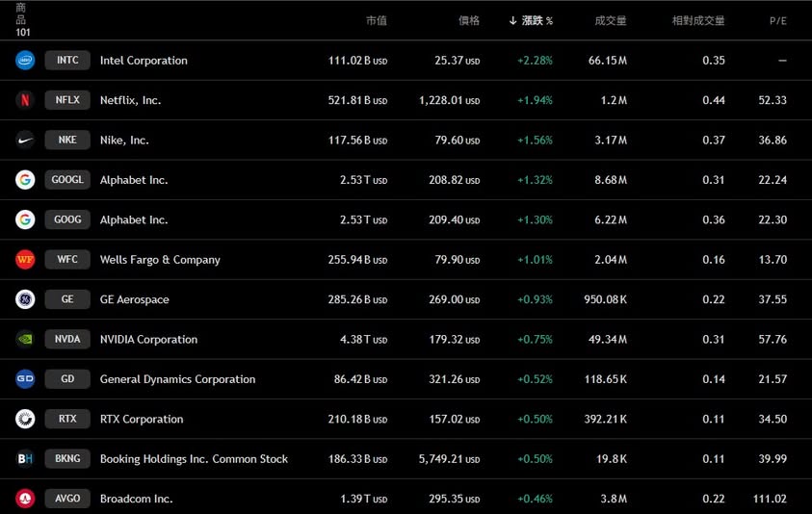Click the 相對成交量 column header

click(698, 20)
